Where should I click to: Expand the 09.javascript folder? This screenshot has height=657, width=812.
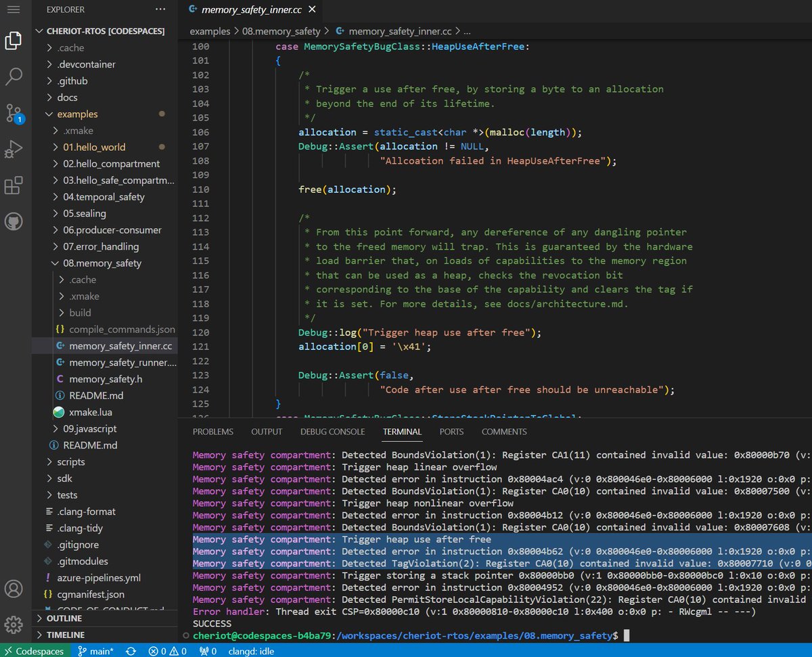tap(104, 428)
